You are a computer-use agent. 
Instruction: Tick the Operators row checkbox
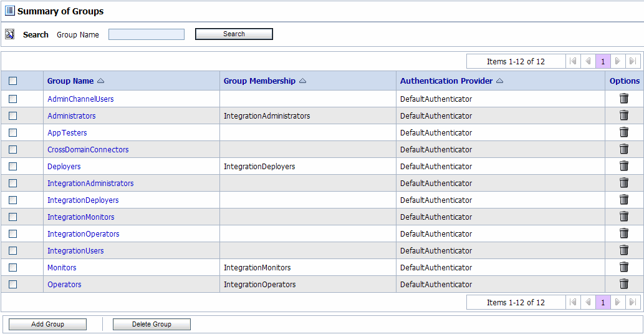click(x=12, y=284)
